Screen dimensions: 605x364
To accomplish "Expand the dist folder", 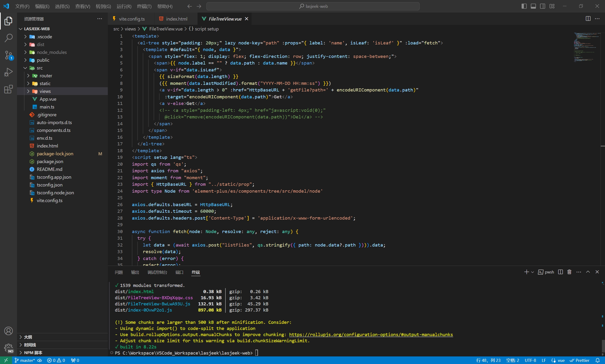I will (26, 44).
